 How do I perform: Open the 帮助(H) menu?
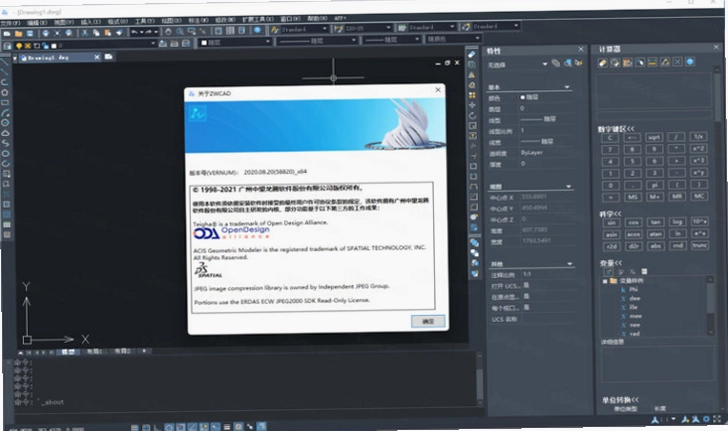(x=317, y=19)
